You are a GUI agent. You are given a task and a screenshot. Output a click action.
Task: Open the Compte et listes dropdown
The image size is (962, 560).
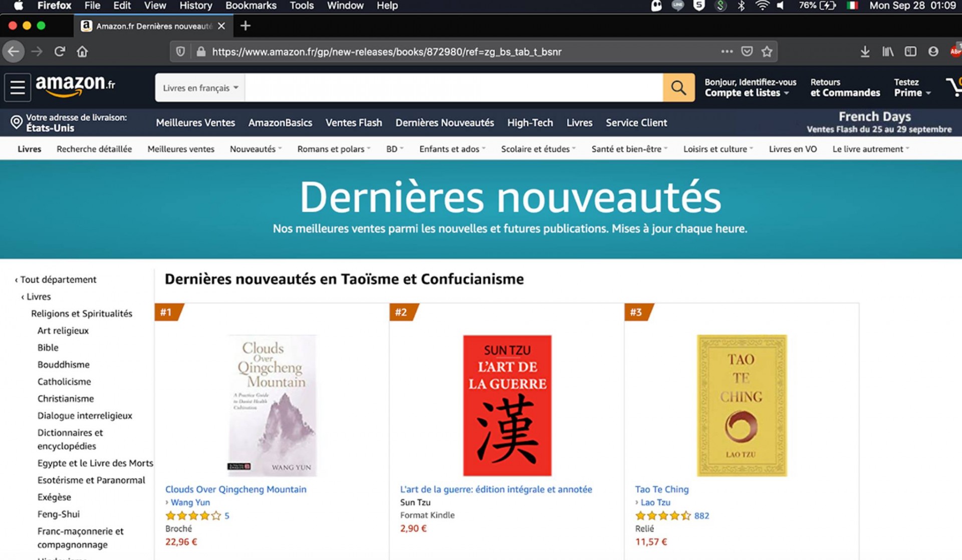coord(750,88)
